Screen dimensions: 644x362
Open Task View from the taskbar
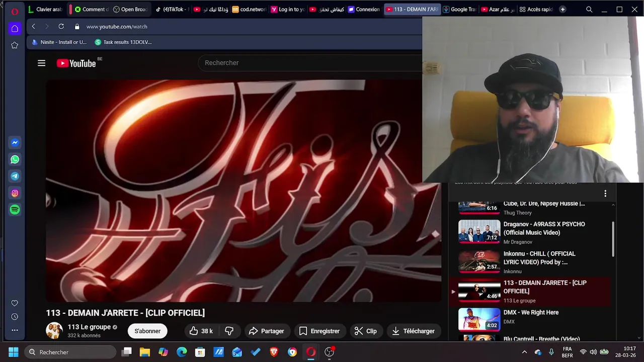(x=127, y=352)
